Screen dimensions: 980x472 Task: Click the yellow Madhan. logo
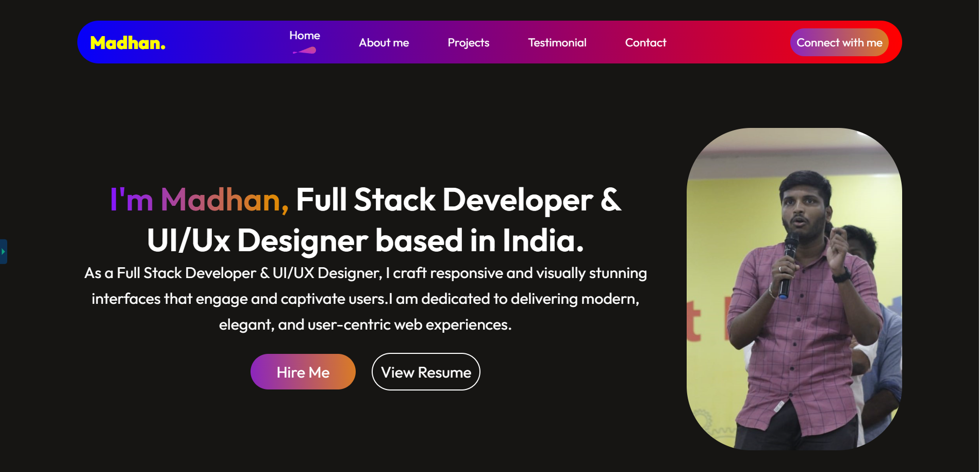[x=127, y=43]
